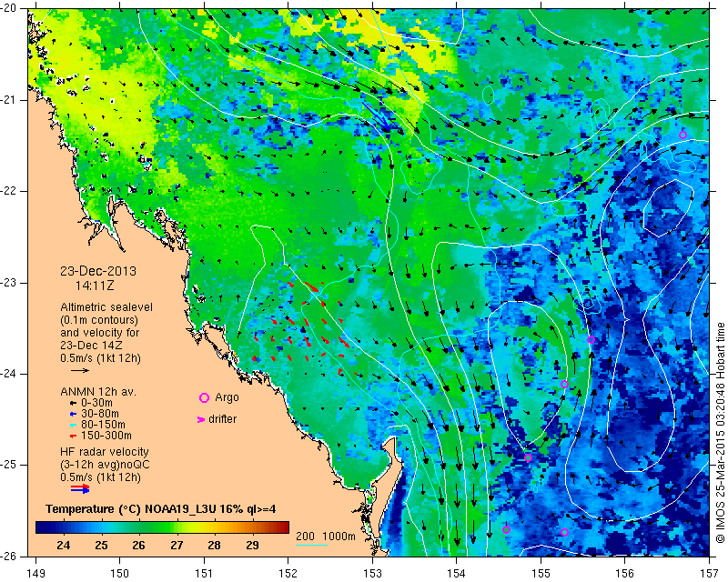Click the magenta drifter arrow legend symbol

[201, 419]
